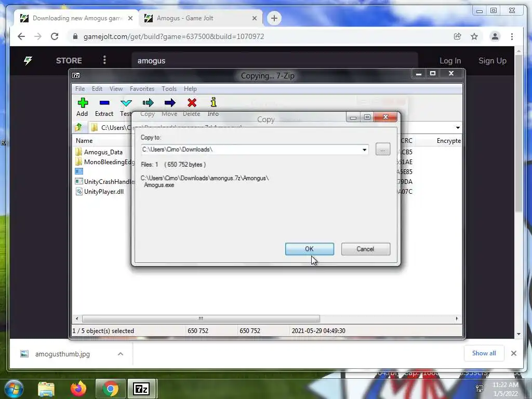Switch to Downloading new Amogus game tab
The width and height of the screenshot is (532, 399).
point(76,18)
